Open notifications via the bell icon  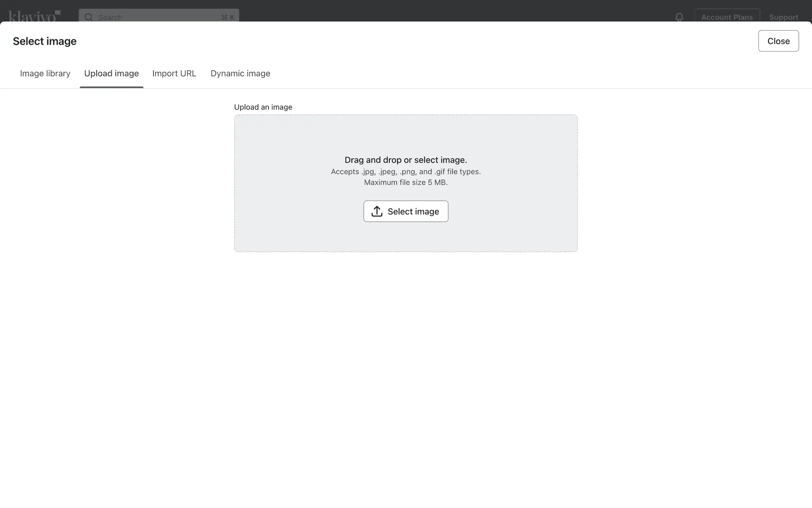(x=679, y=17)
